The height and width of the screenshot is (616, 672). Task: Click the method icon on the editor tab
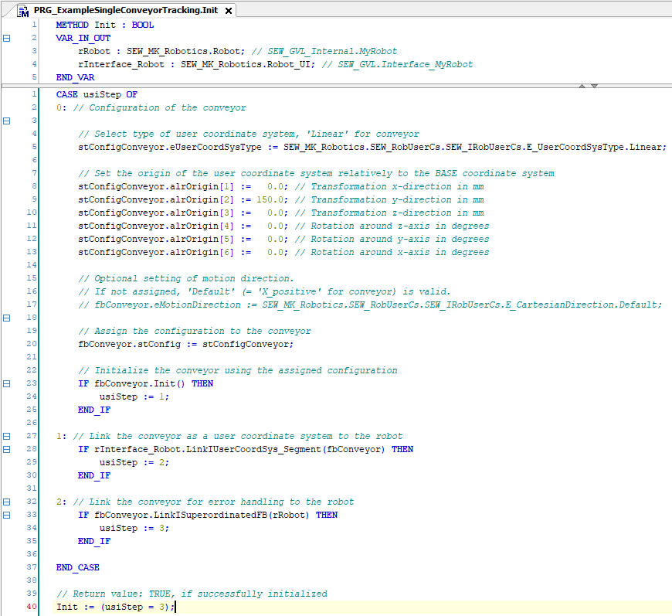pos(24,10)
